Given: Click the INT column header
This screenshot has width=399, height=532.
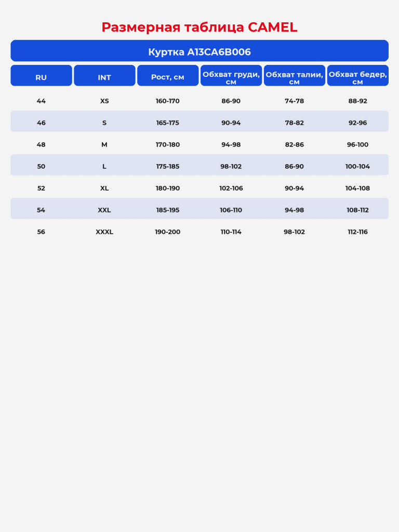Looking at the screenshot, I should (x=104, y=76).
